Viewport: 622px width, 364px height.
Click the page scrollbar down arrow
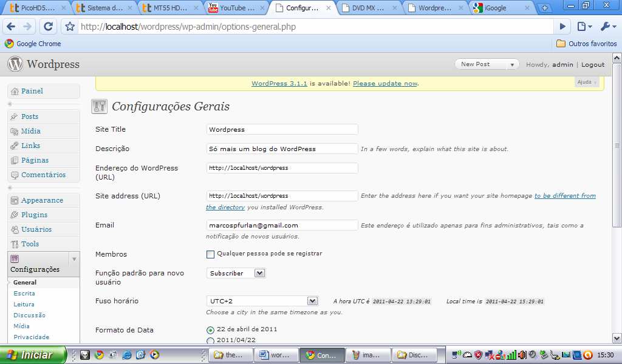click(x=617, y=339)
